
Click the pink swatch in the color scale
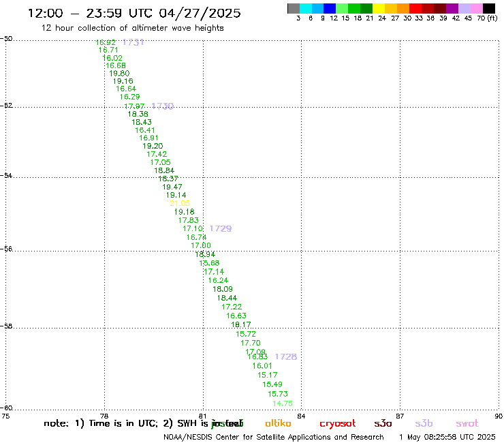click(477, 8)
